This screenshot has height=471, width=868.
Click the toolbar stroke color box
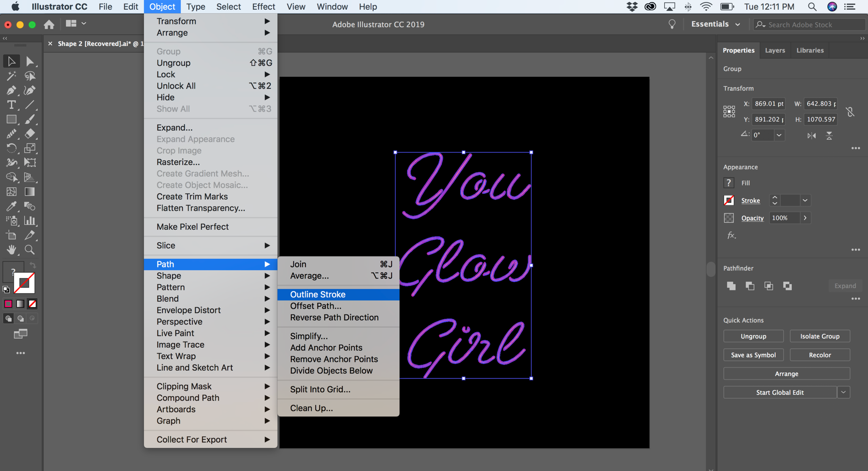tap(25, 283)
